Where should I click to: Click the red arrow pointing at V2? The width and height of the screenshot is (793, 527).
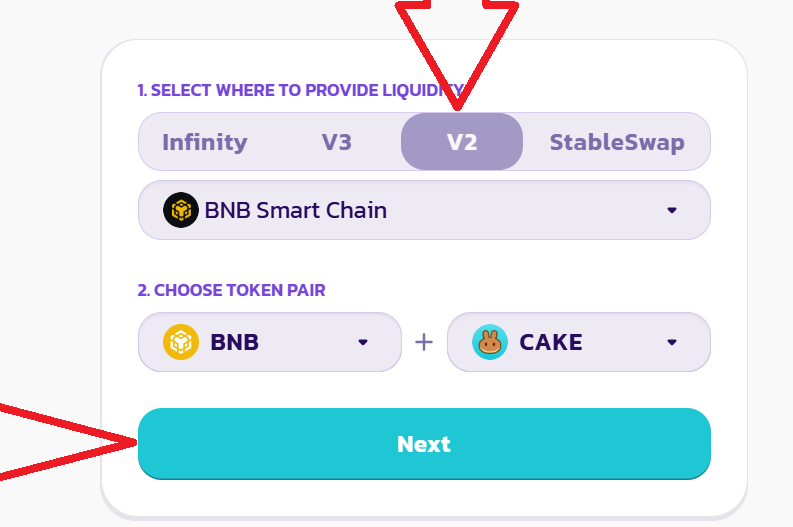pos(457,53)
